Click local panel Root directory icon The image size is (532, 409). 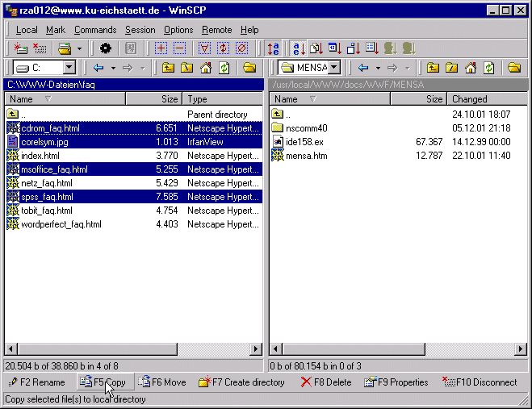[186, 68]
